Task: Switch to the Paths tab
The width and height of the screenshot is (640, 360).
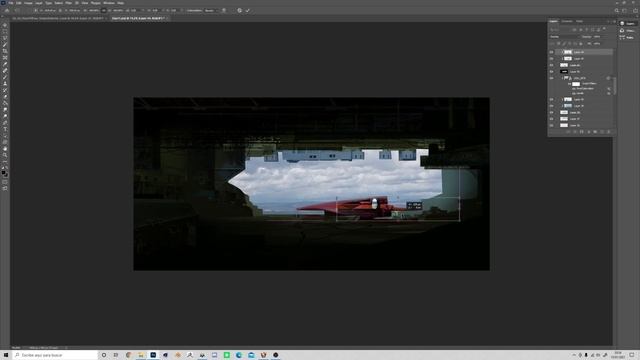Action: coord(580,21)
